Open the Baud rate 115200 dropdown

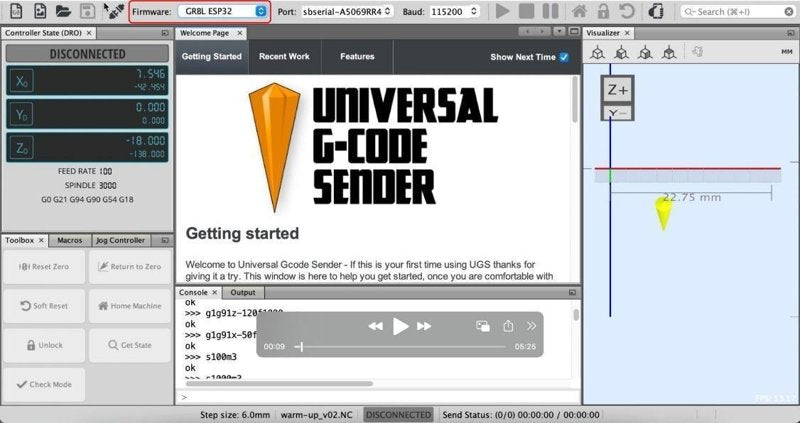click(x=455, y=11)
